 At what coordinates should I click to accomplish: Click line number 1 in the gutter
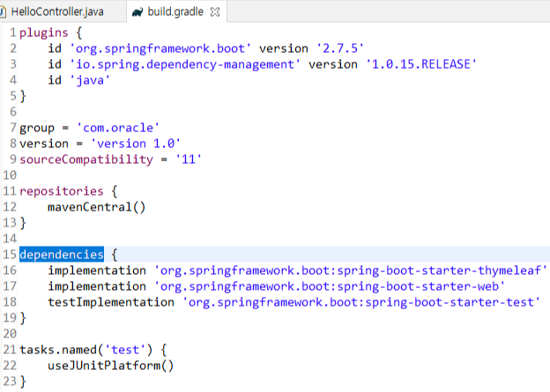(x=13, y=33)
